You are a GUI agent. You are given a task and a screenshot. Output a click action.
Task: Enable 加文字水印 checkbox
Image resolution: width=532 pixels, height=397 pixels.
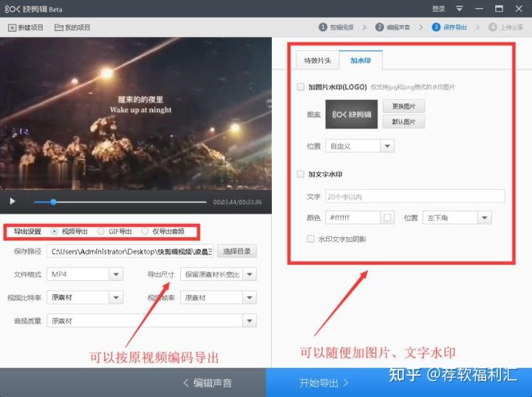click(x=300, y=174)
